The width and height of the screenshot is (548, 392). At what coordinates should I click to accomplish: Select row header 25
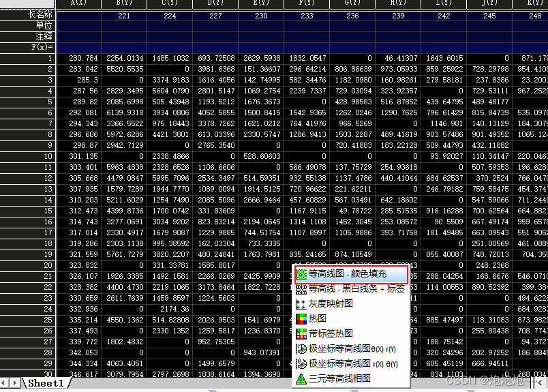click(x=27, y=320)
